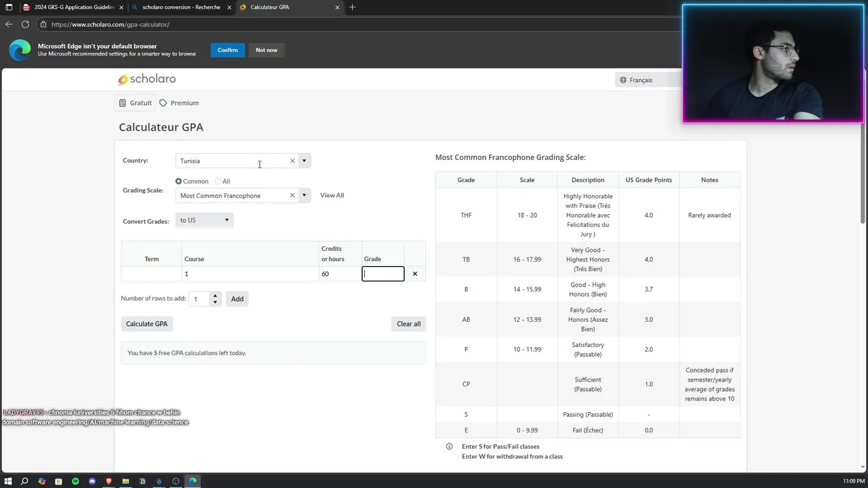Click the taskbar clock showing 11:09 PM

(x=854, y=481)
